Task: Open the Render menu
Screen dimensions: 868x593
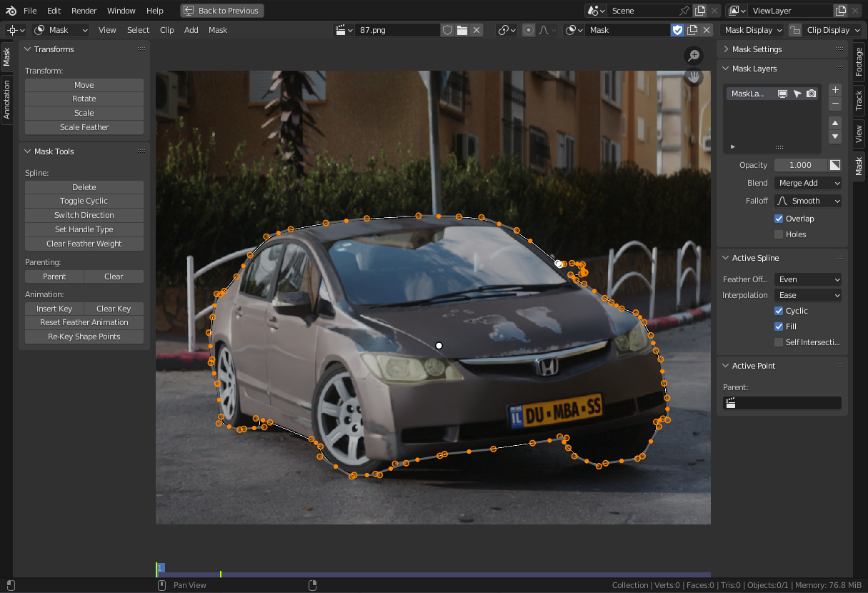Action: click(84, 11)
